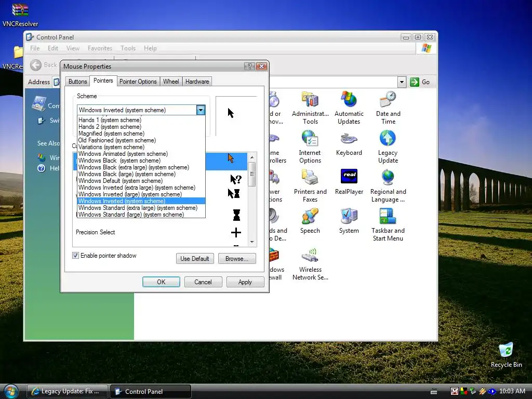This screenshot has height=399, width=532.
Task: Click Control Panel taskbar button
Action: click(x=151, y=391)
